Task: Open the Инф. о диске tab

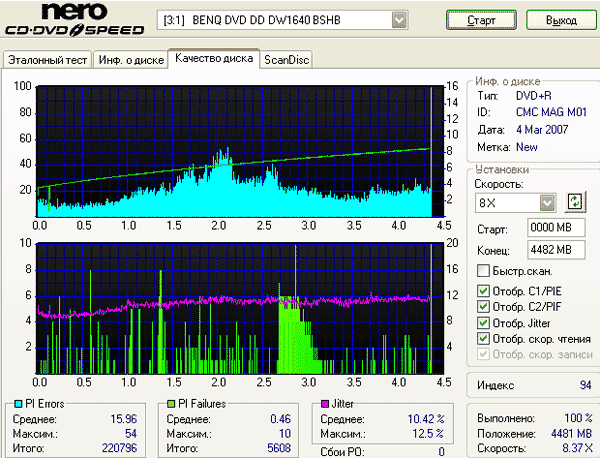Action: (x=131, y=60)
